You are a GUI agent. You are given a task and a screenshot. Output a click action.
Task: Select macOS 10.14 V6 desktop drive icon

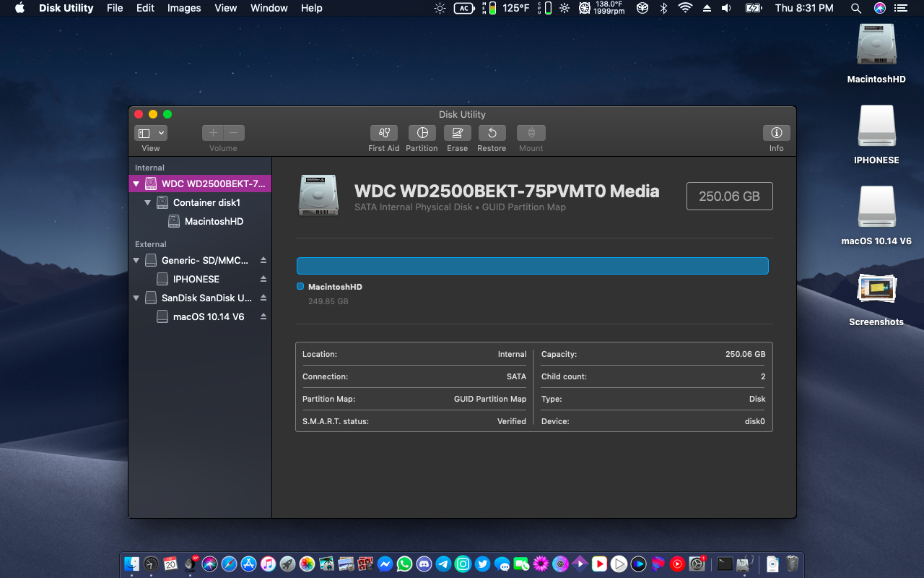pyautogui.click(x=876, y=207)
